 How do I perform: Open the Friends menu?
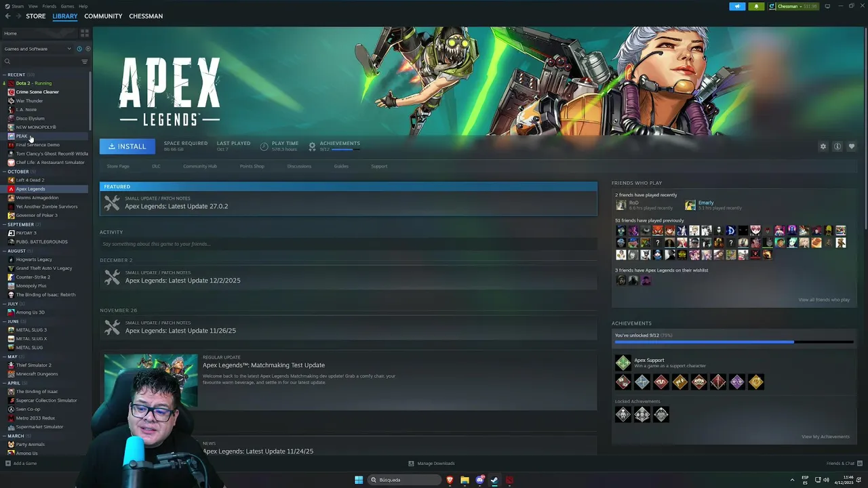point(50,6)
